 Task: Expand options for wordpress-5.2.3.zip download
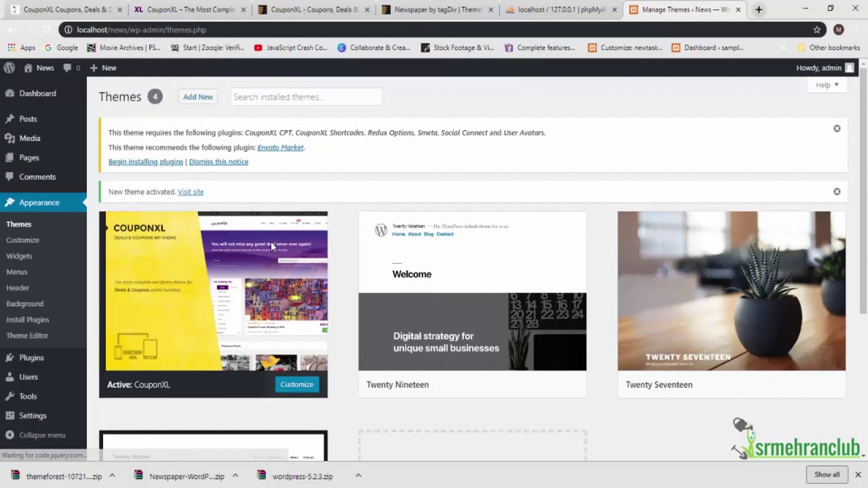click(359, 476)
